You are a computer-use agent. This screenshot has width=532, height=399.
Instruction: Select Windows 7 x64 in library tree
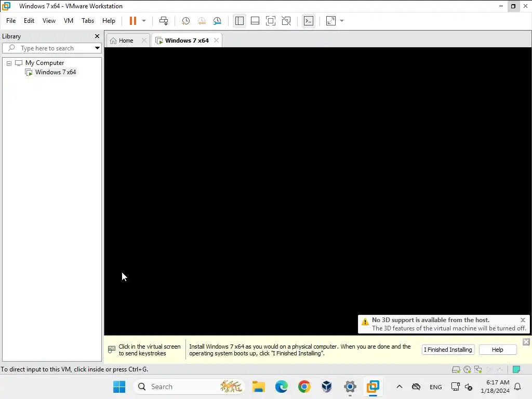[55, 72]
